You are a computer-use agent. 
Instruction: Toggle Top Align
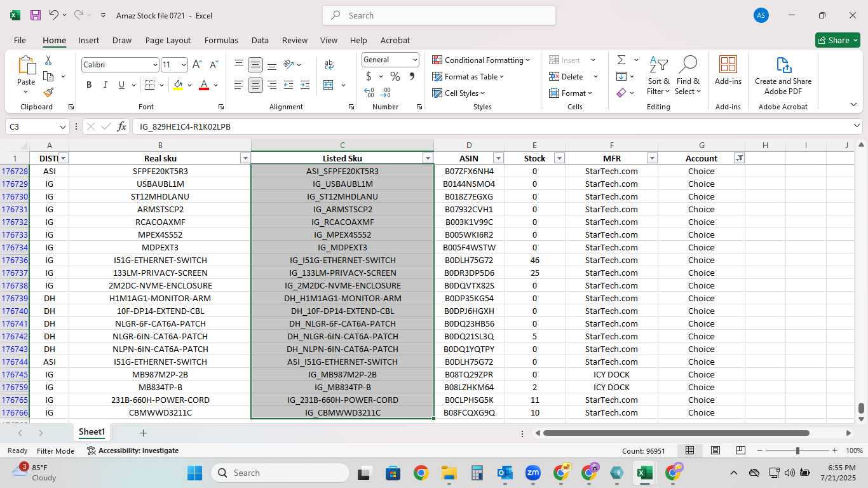click(x=239, y=64)
